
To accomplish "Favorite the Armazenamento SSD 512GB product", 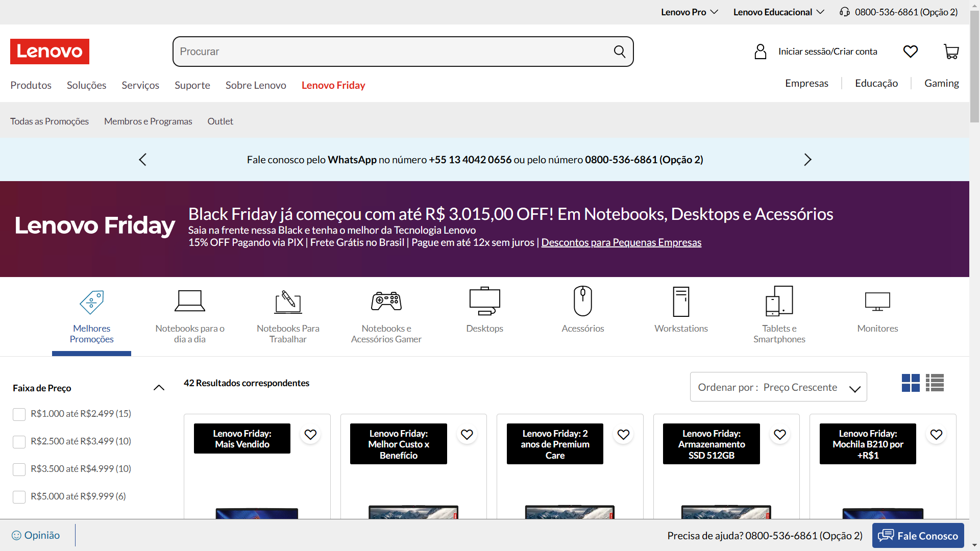I will pos(780,435).
